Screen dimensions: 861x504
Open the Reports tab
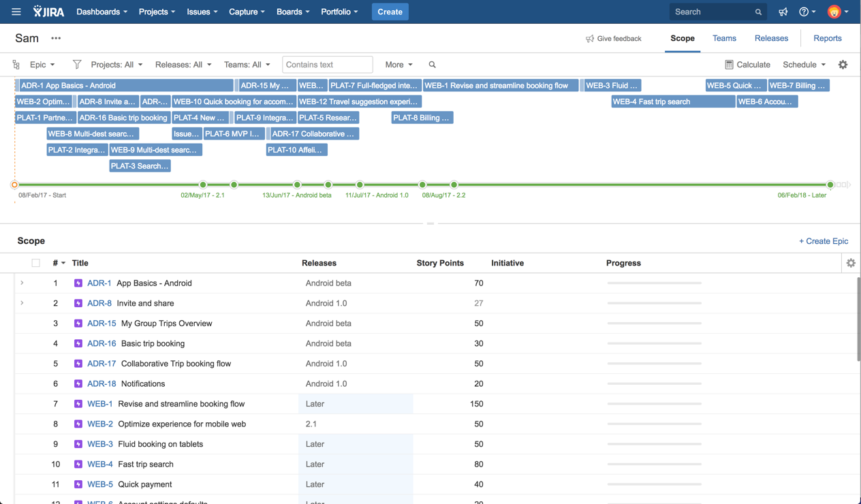click(x=827, y=38)
